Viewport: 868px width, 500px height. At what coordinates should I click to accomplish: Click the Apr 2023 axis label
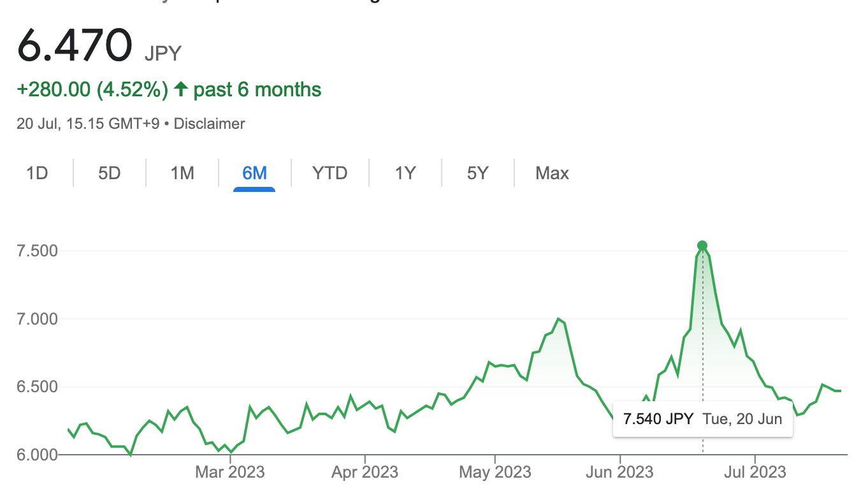[365, 473]
